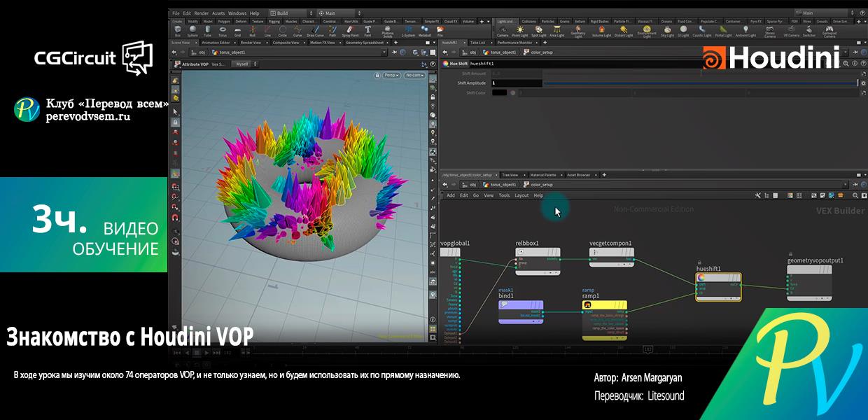The height and width of the screenshot is (420, 868).
Task: Open the Layout menu in network editor
Action: coord(521,195)
